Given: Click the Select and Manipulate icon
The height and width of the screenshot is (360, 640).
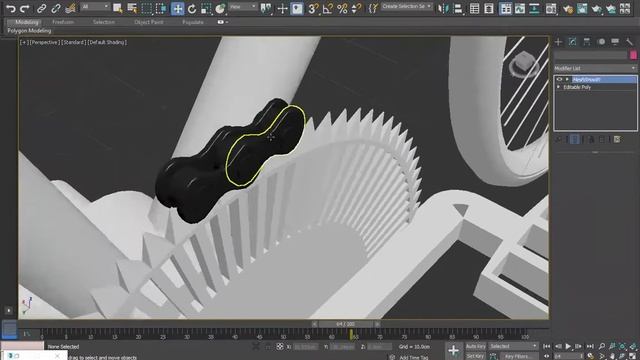Looking at the screenshot, I should (x=282, y=8).
